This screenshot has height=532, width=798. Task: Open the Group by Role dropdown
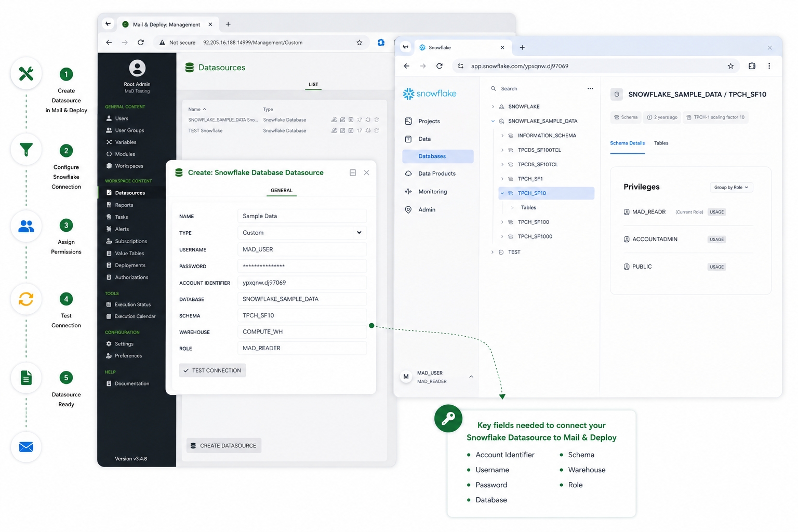tap(731, 188)
